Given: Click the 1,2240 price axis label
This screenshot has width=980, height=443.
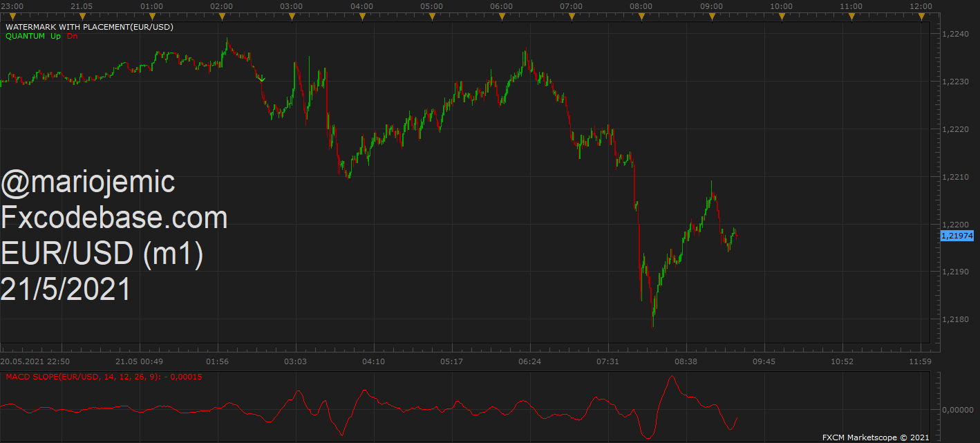Looking at the screenshot, I should (x=957, y=34).
